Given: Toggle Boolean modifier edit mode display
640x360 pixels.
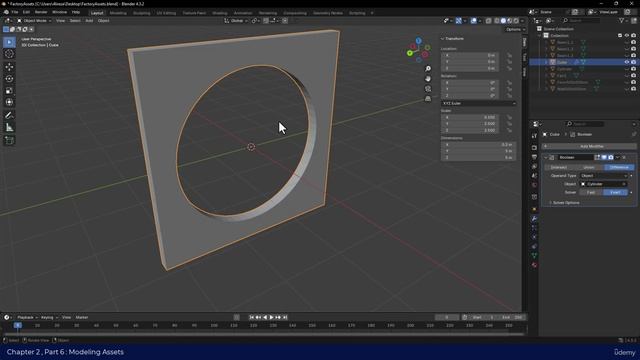Looking at the screenshot, I should (597, 157).
